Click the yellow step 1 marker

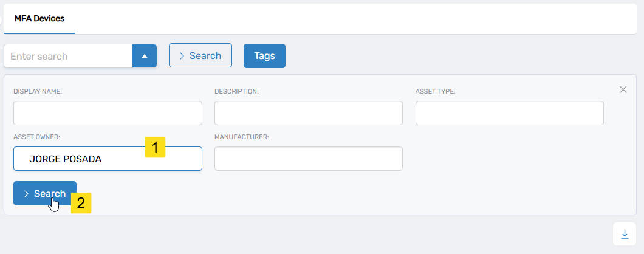tap(156, 147)
